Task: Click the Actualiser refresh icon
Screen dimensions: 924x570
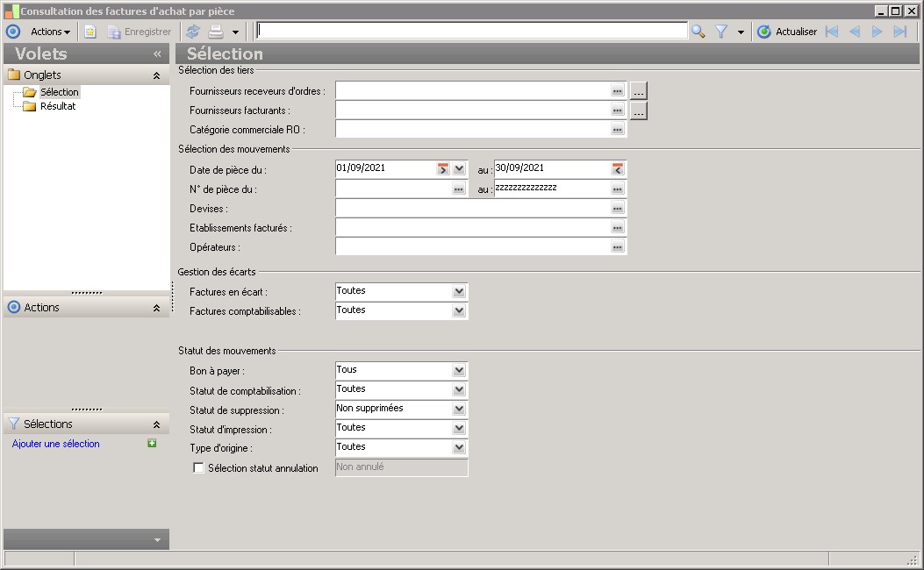Action: (x=763, y=32)
